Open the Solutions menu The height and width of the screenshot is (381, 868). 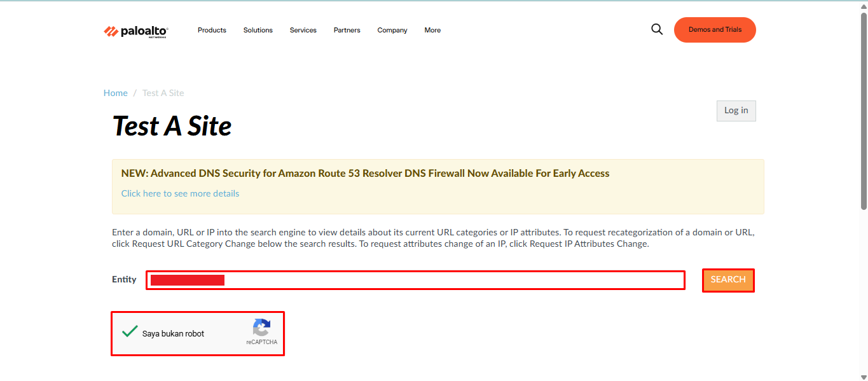pos(258,30)
